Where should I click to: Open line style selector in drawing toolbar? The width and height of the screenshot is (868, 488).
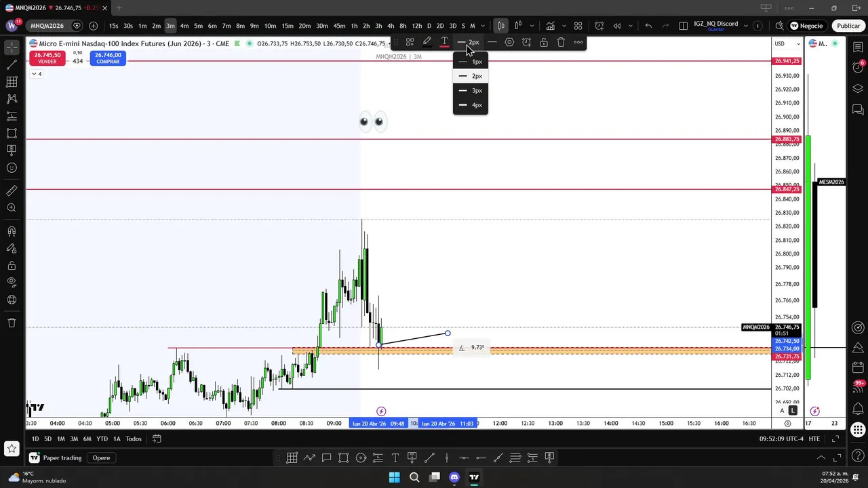[492, 42]
